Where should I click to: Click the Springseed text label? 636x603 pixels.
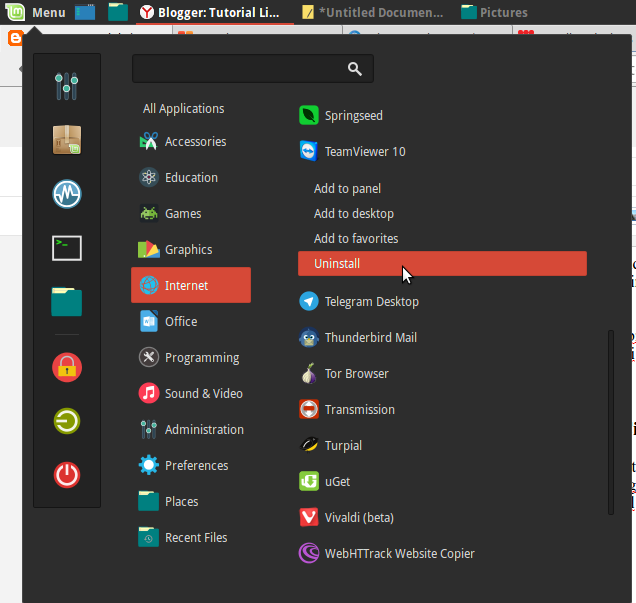[x=354, y=116]
